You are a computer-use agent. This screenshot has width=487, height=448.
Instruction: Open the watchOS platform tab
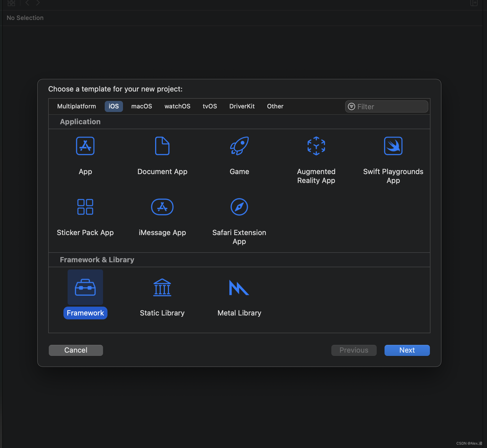177,106
